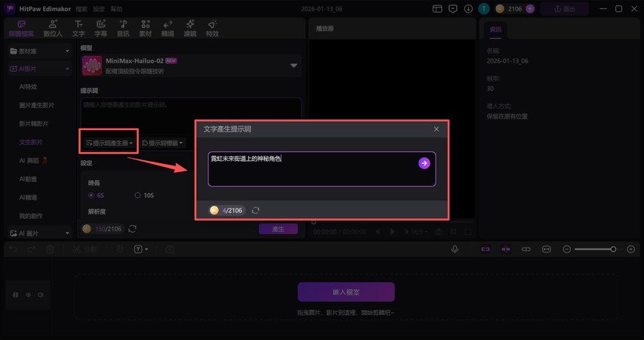The image size is (644, 340).
Task: Select the 文字 text tool tab
Action: (x=79, y=29)
